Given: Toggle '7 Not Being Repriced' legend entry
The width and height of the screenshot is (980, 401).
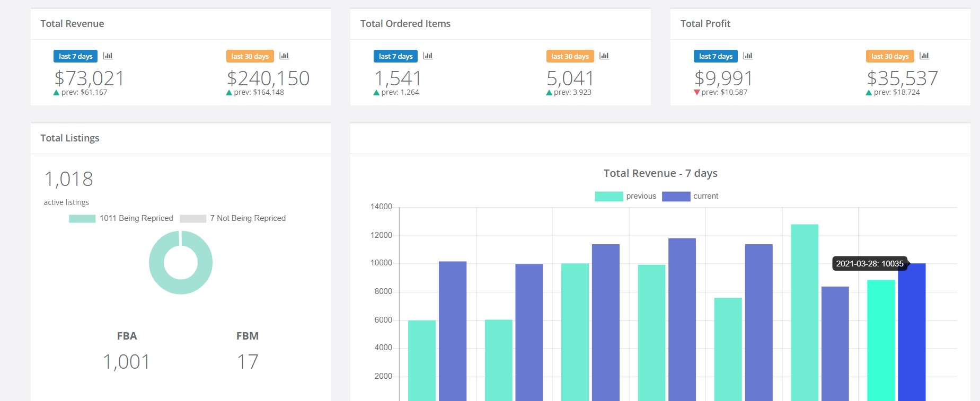Looking at the screenshot, I should 233,218.
